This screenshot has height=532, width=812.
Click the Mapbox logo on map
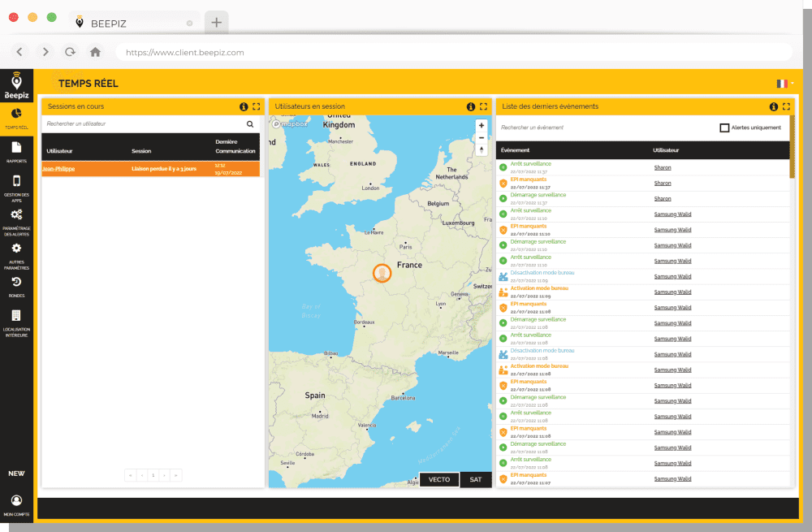click(x=290, y=123)
